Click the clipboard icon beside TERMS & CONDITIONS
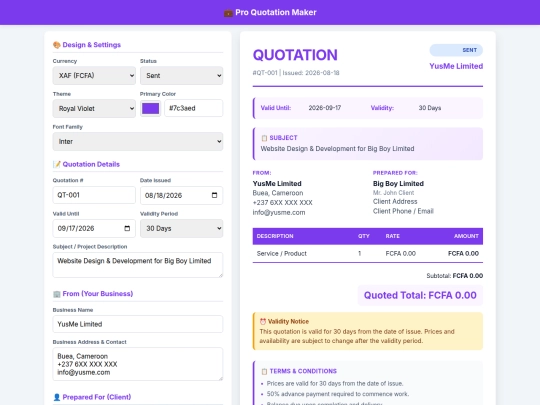540x405 pixels. tap(264, 371)
